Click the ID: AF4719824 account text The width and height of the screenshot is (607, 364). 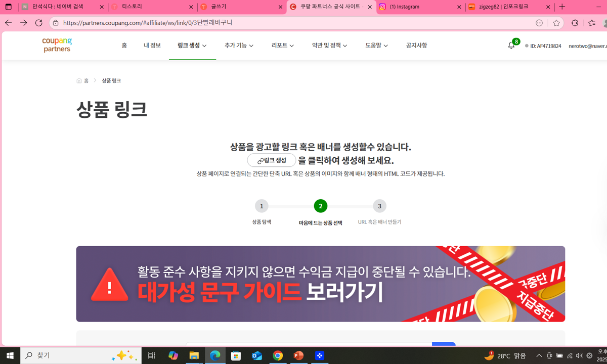pyautogui.click(x=546, y=46)
